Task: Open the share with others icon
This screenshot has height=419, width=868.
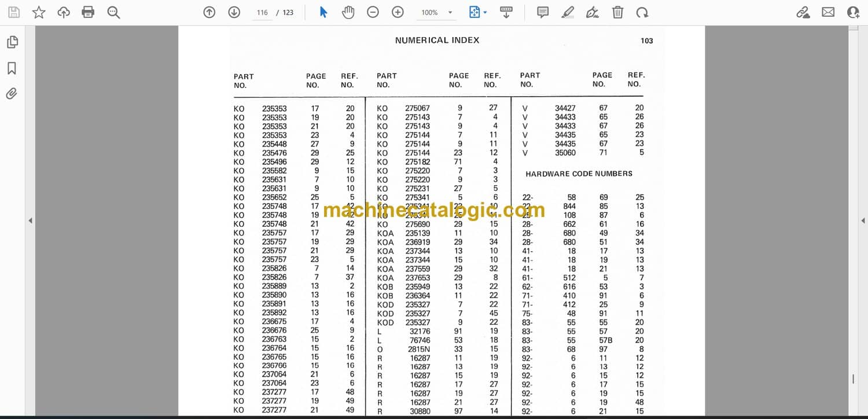Action: click(853, 12)
